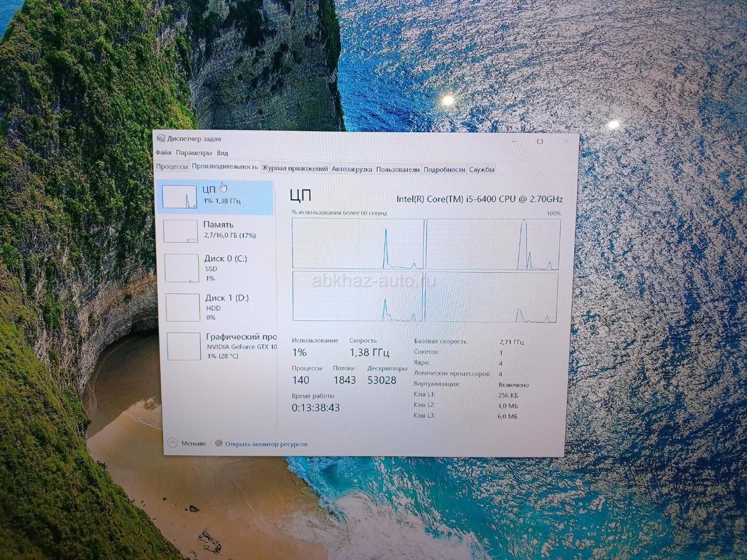Click Открыть монитор ресурсов link

click(266, 444)
